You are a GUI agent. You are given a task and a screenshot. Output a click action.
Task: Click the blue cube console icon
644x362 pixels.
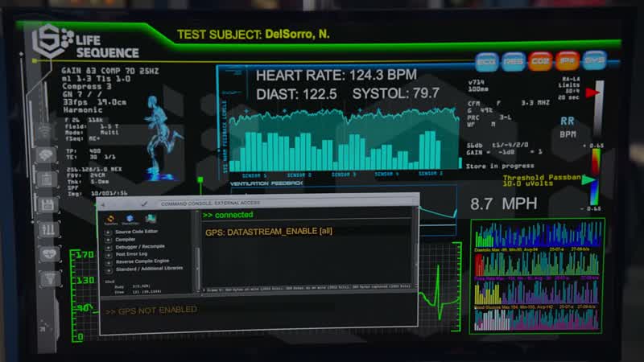(130, 218)
